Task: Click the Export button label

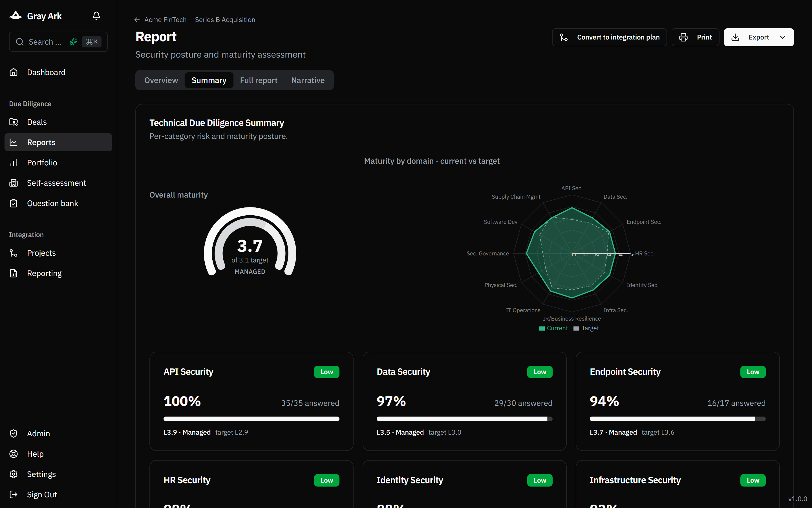Action: [759, 37]
